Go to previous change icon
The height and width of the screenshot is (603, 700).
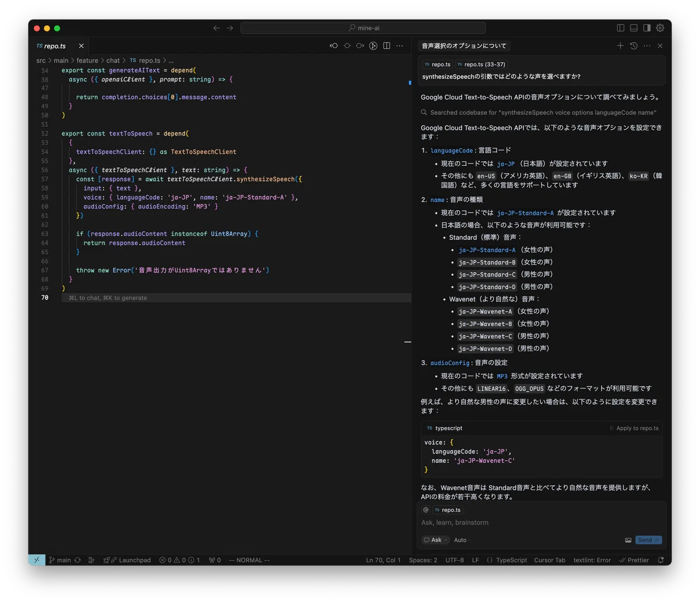point(334,46)
